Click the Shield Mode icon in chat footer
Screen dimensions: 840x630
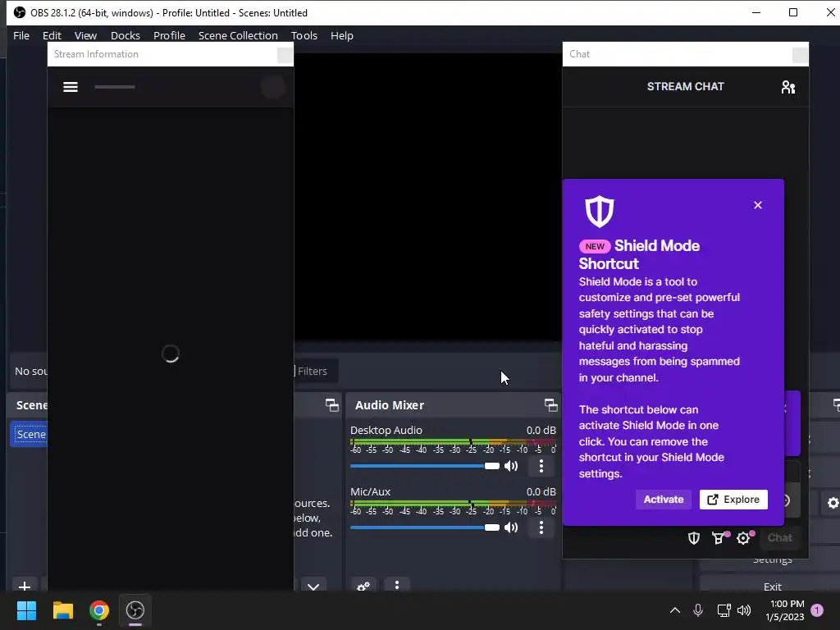coord(694,538)
